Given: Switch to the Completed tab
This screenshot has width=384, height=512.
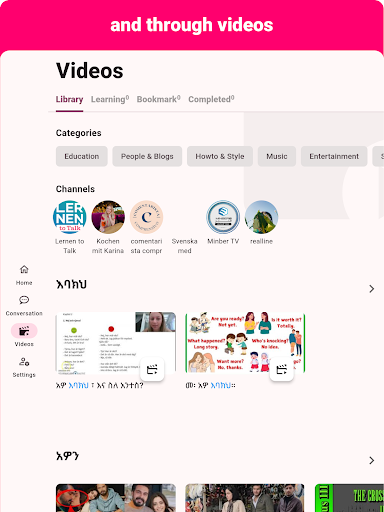Looking at the screenshot, I should [x=211, y=99].
